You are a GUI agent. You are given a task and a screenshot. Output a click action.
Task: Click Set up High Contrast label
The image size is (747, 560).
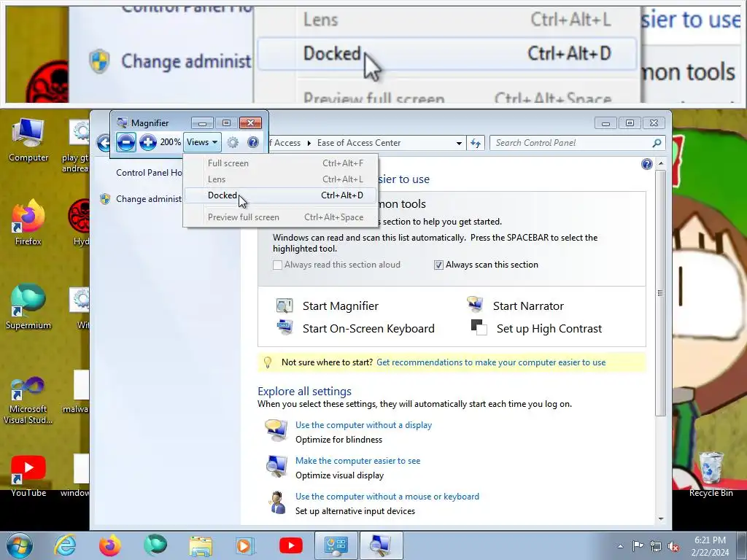(x=549, y=329)
